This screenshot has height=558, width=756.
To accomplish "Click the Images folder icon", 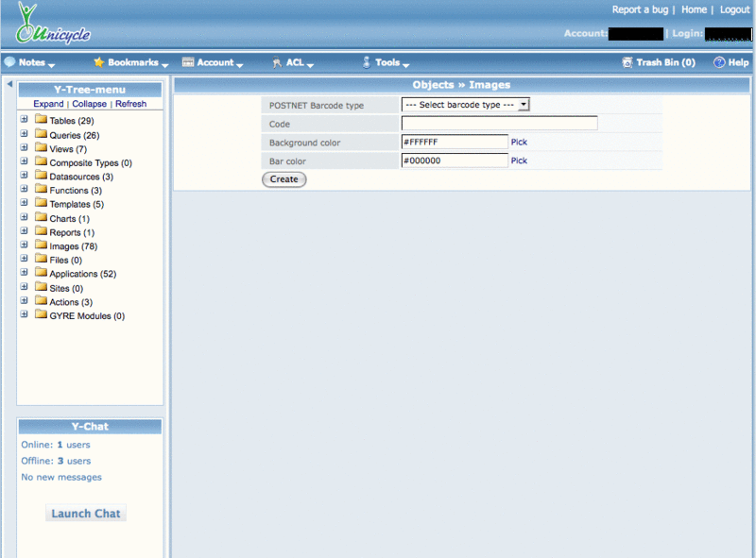I will 41,245.
